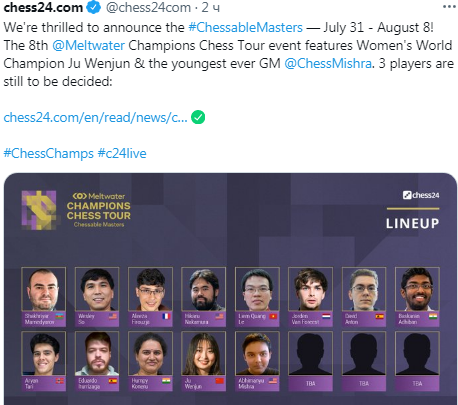This screenshot has height=405, width=458.
Task: Click the chess24 logo in the lineup image
Action: pos(421,195)
